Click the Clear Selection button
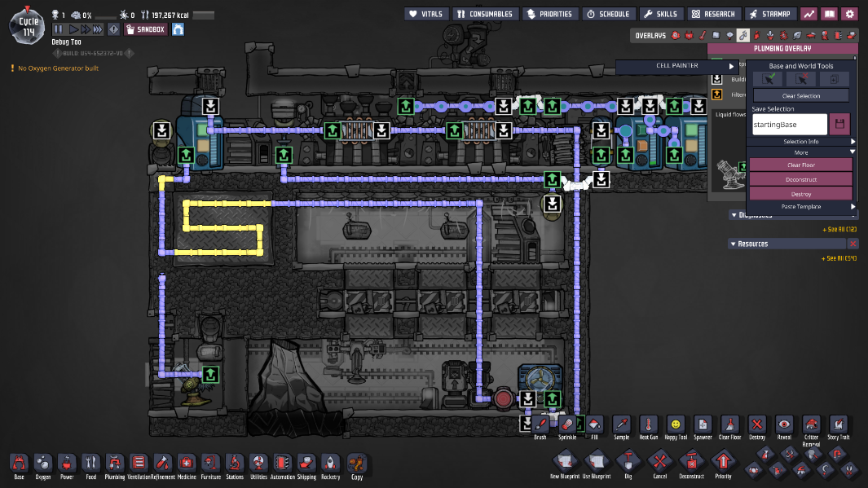This screenshot has height=488, width=868. 801,95
